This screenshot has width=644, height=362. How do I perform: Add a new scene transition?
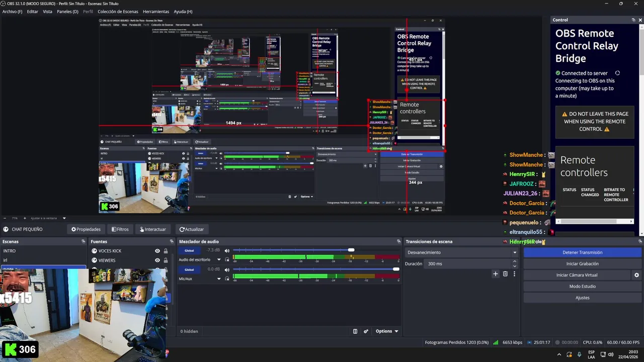coord(495,274)
